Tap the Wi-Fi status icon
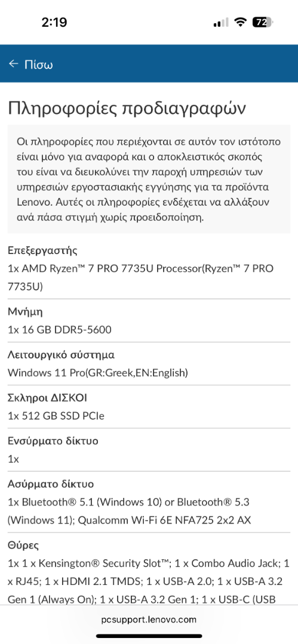The width and height of the screenshot is (298, 644). point(239,22)
